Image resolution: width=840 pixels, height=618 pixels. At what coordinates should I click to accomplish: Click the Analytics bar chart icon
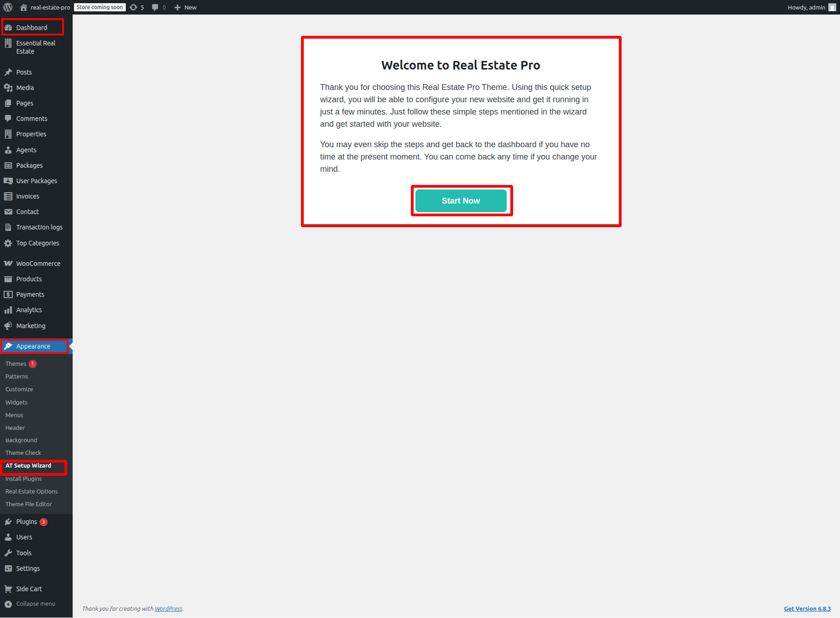8,310
